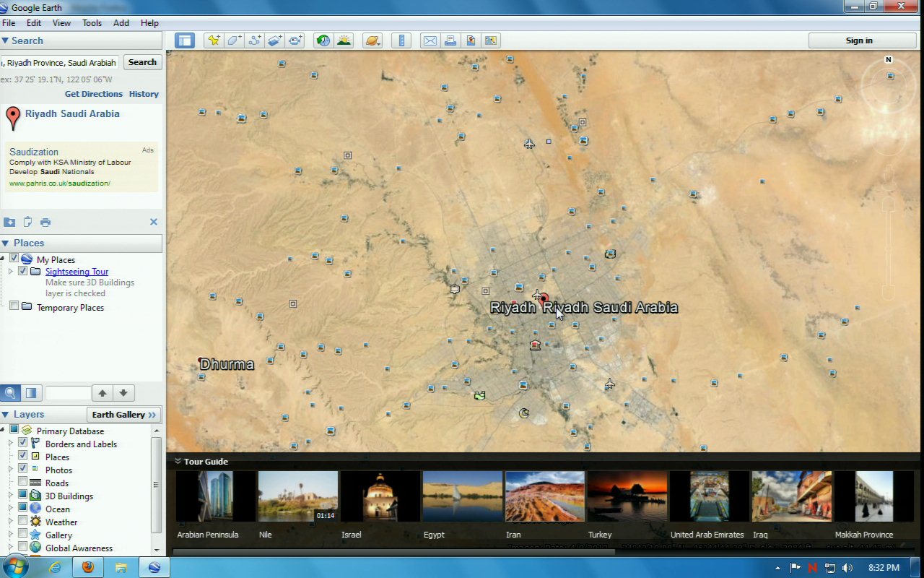Screen dimensions: 924x578
Task: Click the Get Directions link
Action: pyautogui.click(x=94, y=94)
